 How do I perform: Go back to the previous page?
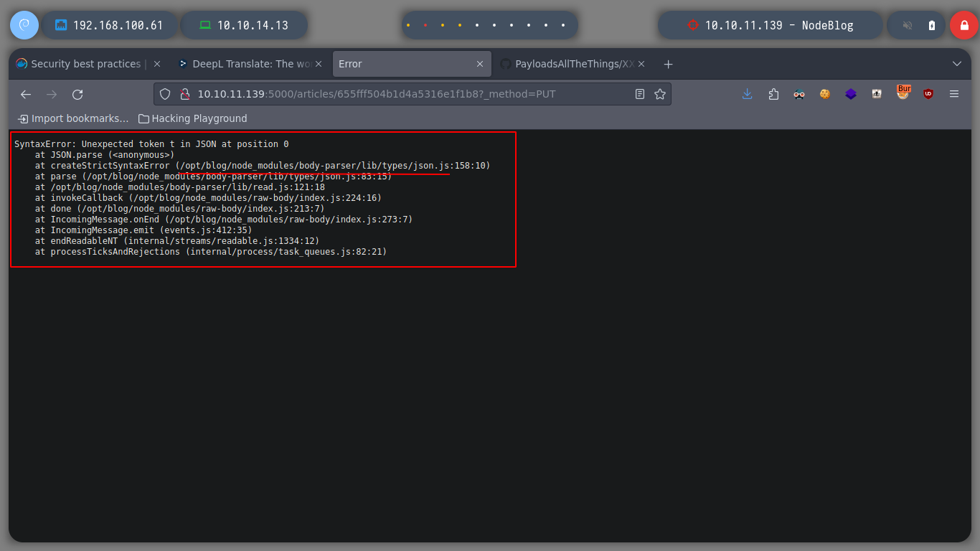coord(26,94)
